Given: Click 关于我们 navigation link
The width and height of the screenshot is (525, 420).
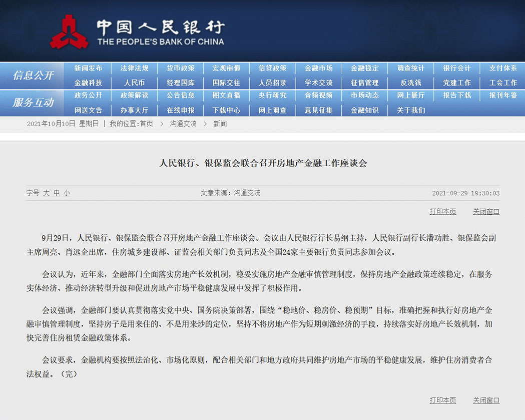Looking at the screenshot, I should coord(410,110).
